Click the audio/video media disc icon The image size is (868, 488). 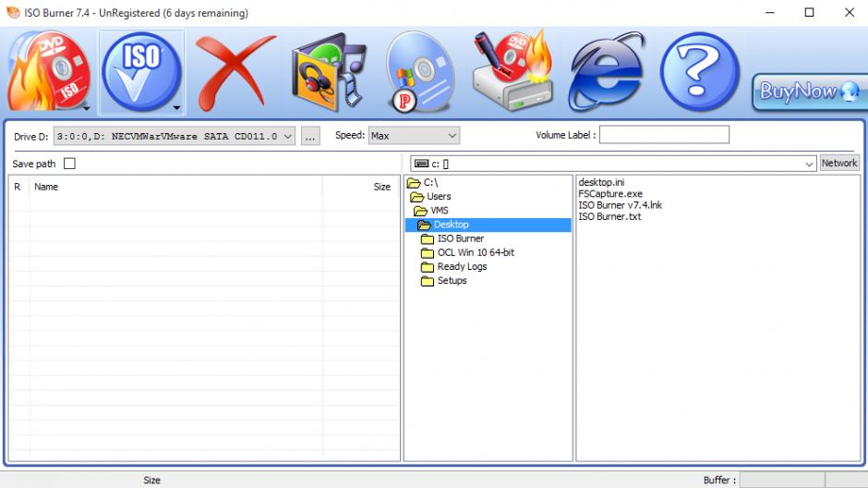(x=329, y=72)
